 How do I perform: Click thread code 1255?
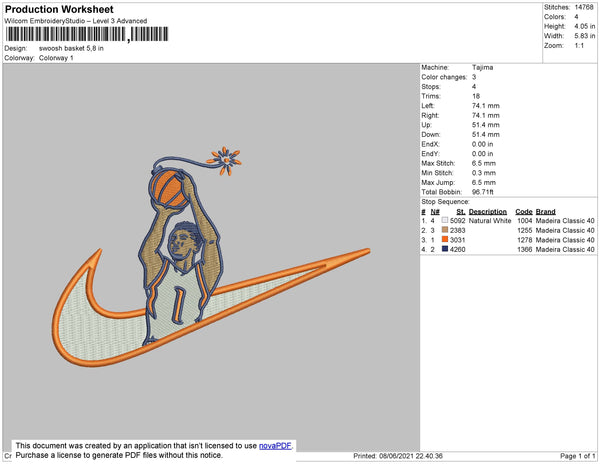pyautogui.click(x=525, y=230)
